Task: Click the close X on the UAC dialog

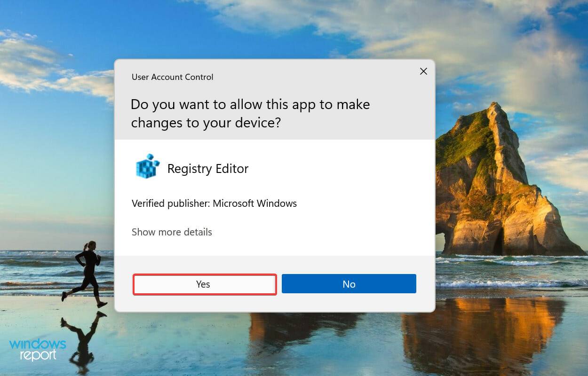Action: pyautogui.click(x=423, y=71)
